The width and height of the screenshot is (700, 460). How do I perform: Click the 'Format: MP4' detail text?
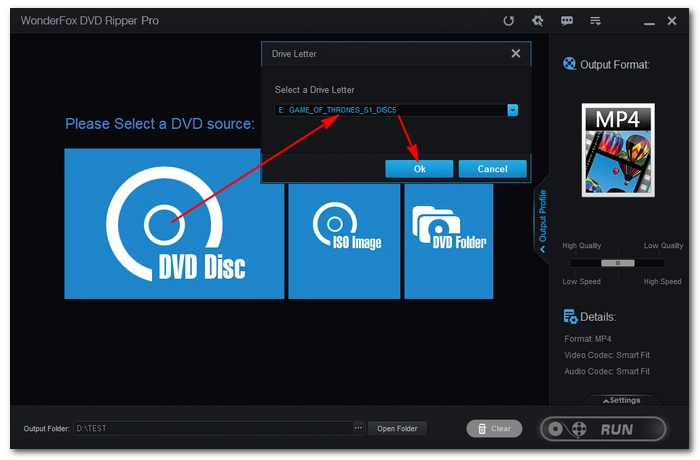click(588, 339)
